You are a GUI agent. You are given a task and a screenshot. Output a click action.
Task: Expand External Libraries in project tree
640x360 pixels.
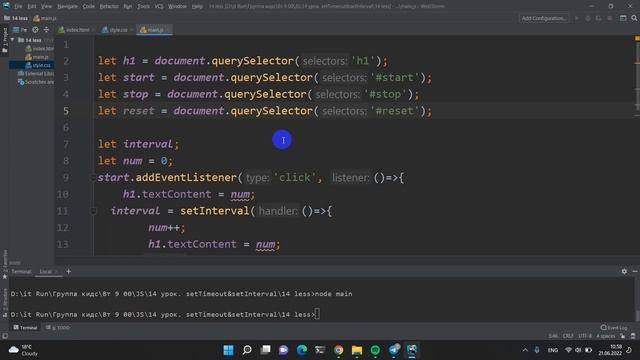pos(36,73)
